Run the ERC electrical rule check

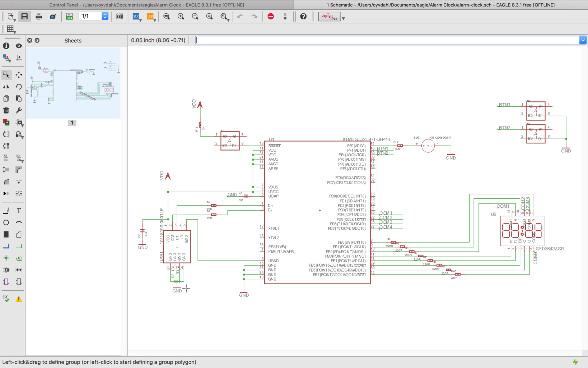[x=6, y=299]
